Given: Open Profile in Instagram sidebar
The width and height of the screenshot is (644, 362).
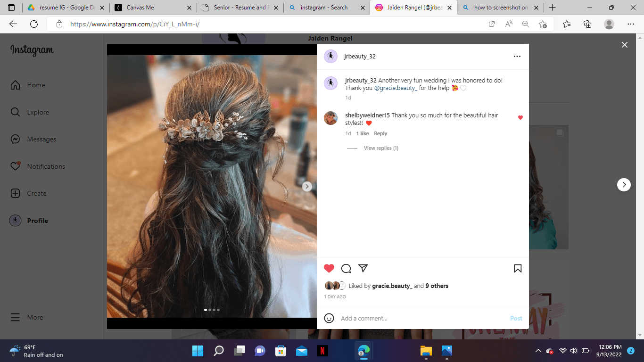Looking at the screenshot, I should [x=29, y=221].
